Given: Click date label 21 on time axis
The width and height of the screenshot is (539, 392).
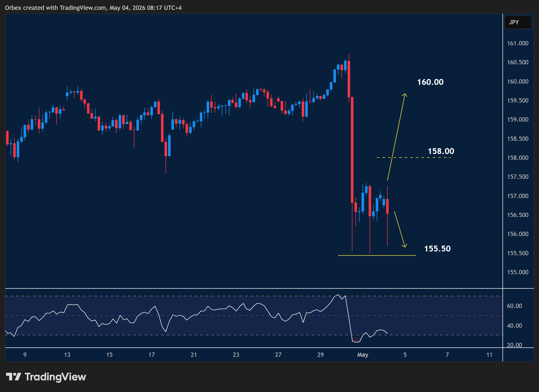Looking at the screenshot, I should [194, 355].
